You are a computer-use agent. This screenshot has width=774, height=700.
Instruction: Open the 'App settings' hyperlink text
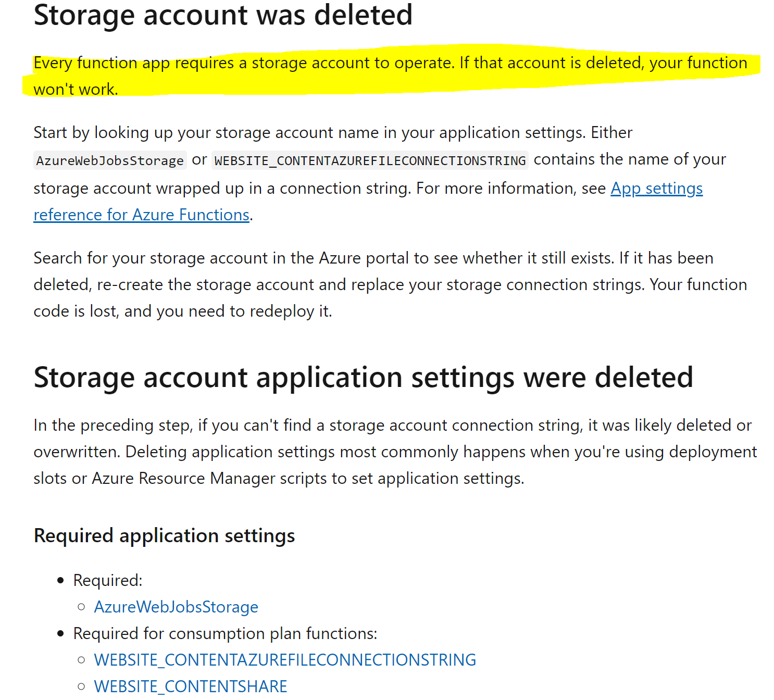[656, 188]
